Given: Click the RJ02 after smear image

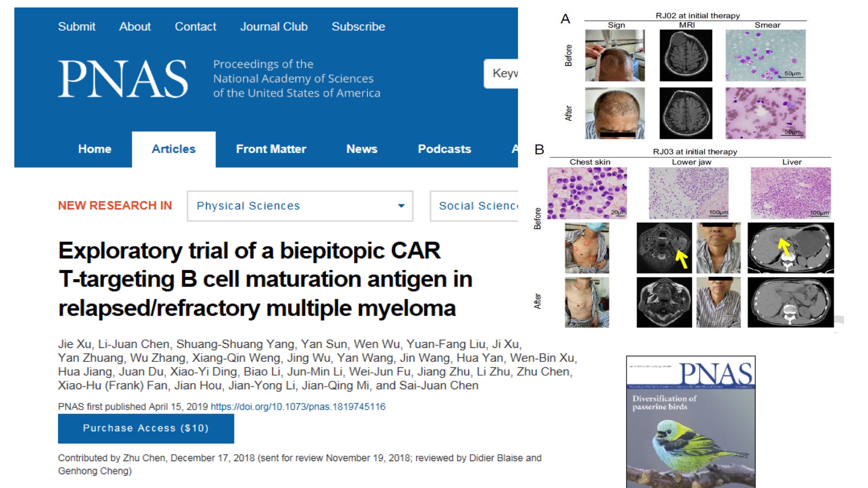Looking at the screenshot, I should click(x=765, y=113).
